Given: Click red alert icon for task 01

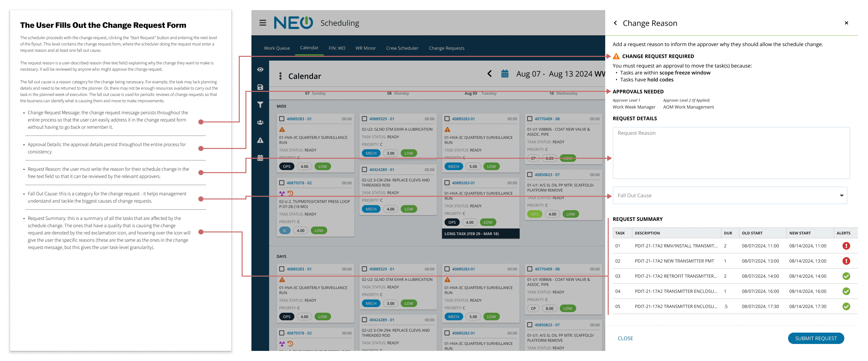Looking at the screenshot, I should (846, 246).
